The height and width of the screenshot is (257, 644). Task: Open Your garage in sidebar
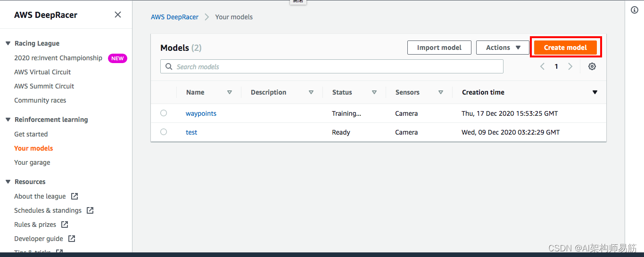(32, 162)
